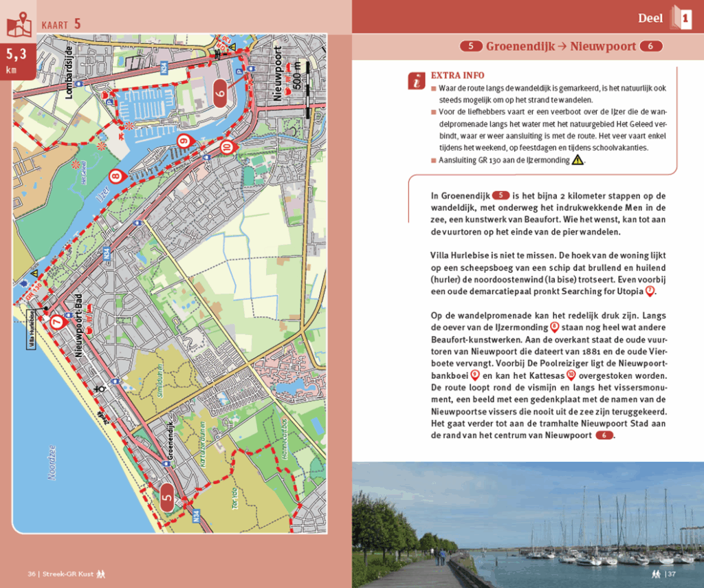Click the warning triangle after 'IJzermonding' text
This screenshot has width=704, height=588.
[577, 160]
